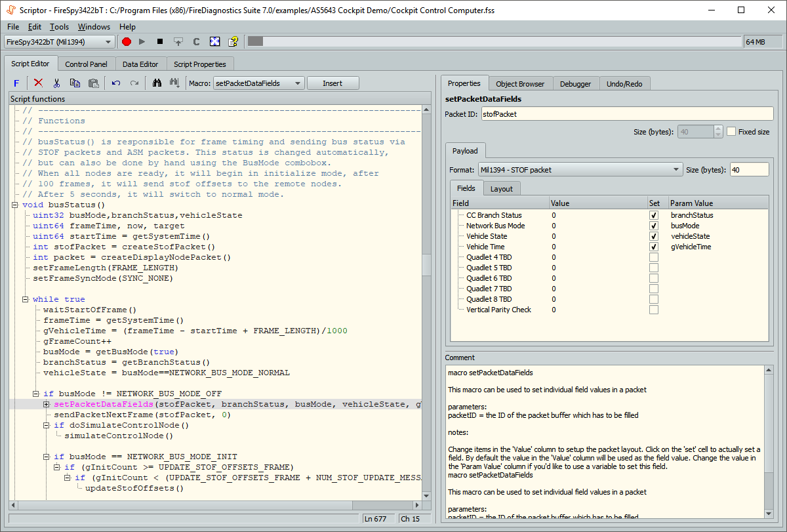Collapse the if busMode == NETWORK_BUS_MODE_INIT block
This screenshot has width=787, height=532.
47,457
